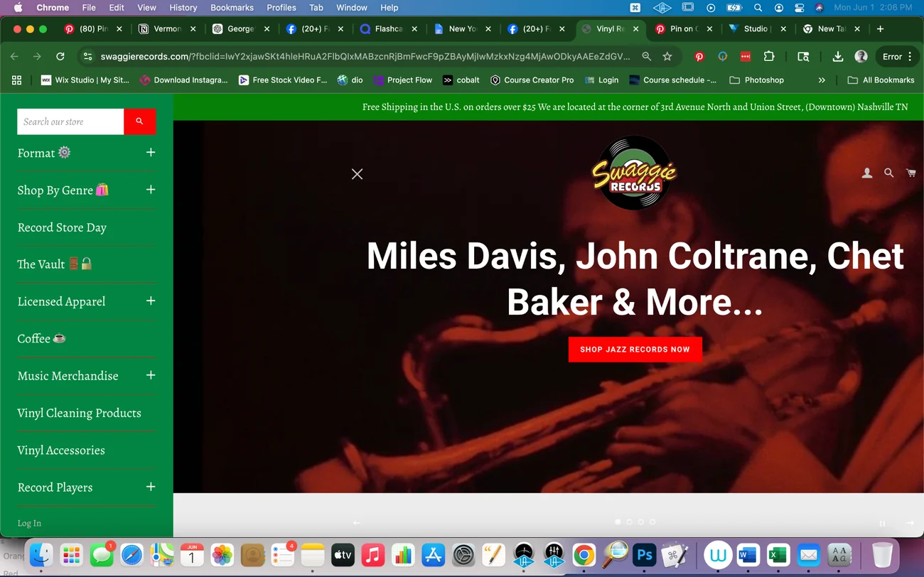Select the second slideshow dot
Screen dimensions: 924x577
[x=629, y=522]
